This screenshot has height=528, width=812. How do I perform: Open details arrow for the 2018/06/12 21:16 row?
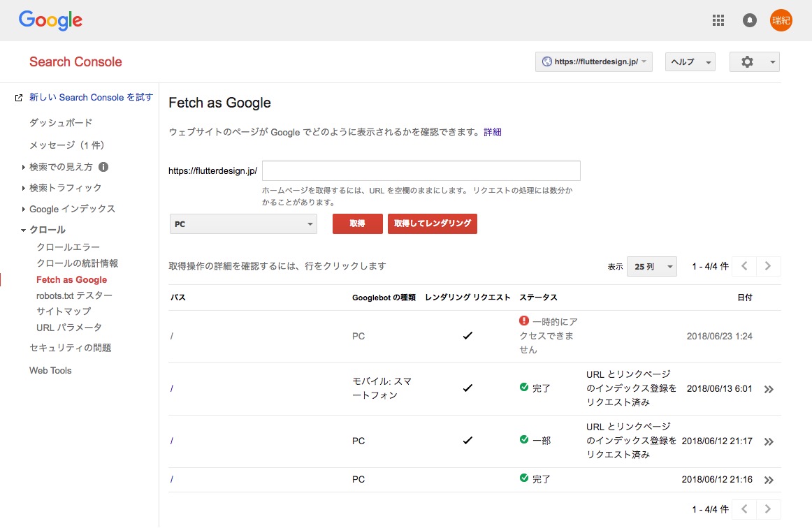[x=769, y=480]
